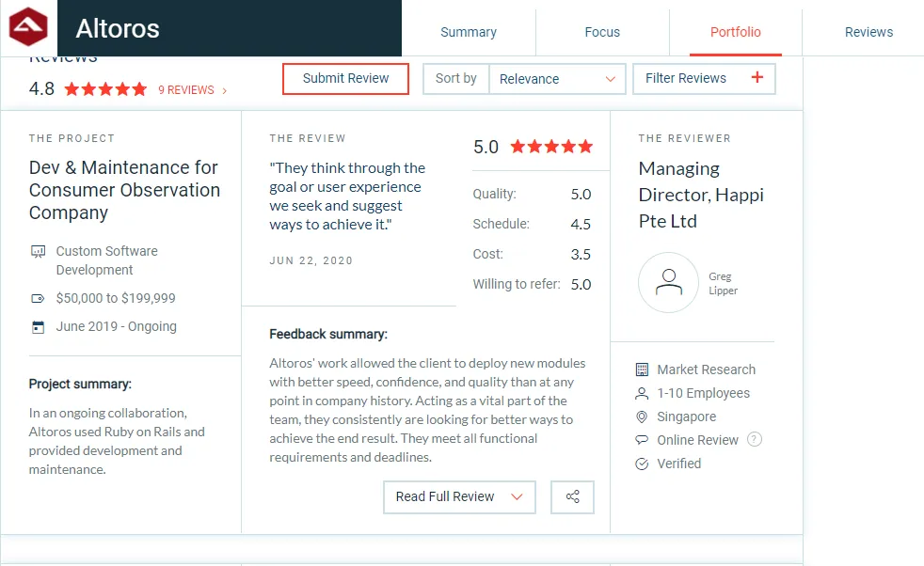Expand Read Full Review
This screenshot has width=924, height=566.
pos(459,497)
